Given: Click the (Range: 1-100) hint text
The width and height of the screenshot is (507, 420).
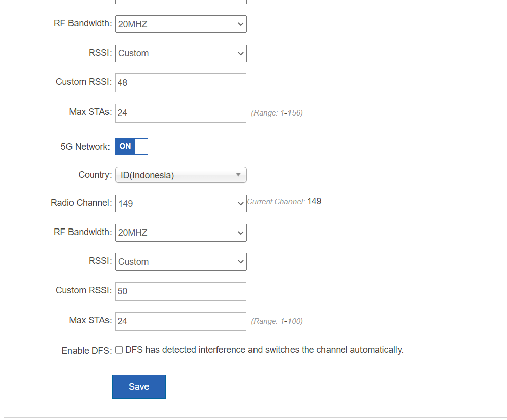Looking at the screenshot, I should [277, 321].
